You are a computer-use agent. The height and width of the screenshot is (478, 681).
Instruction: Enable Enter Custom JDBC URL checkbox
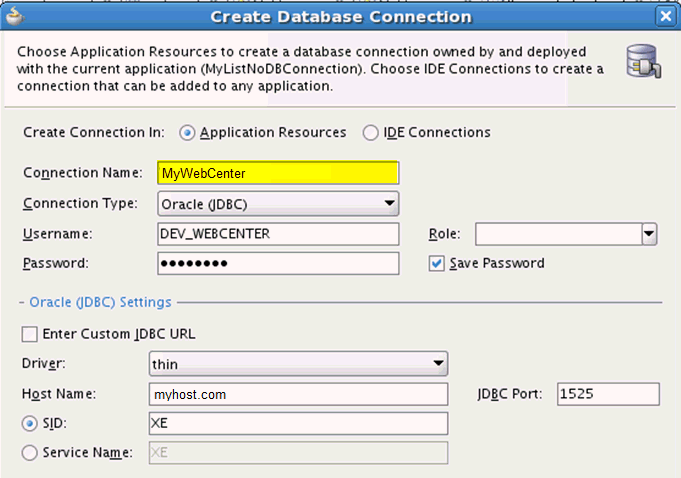coord(30,334)
